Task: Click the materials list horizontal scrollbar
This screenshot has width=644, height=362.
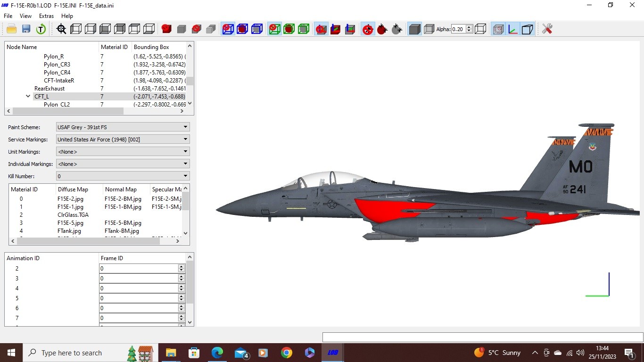Action: [89, 241]
